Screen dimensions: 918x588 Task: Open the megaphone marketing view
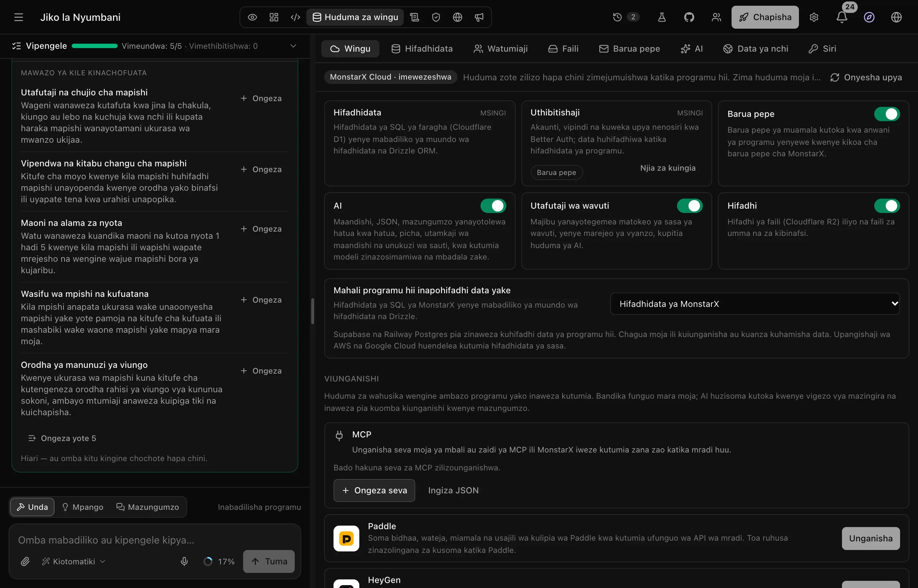click(479, 17)
